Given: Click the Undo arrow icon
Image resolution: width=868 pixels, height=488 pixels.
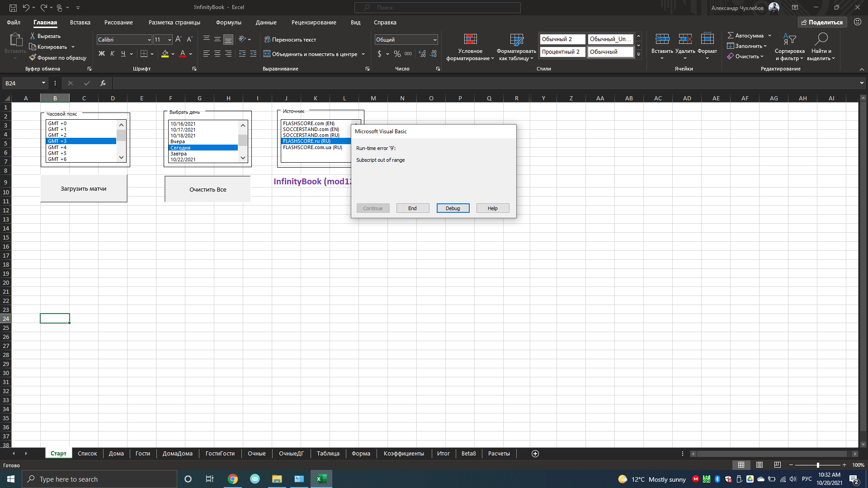Looking at the screenshot, I should 26,8.
